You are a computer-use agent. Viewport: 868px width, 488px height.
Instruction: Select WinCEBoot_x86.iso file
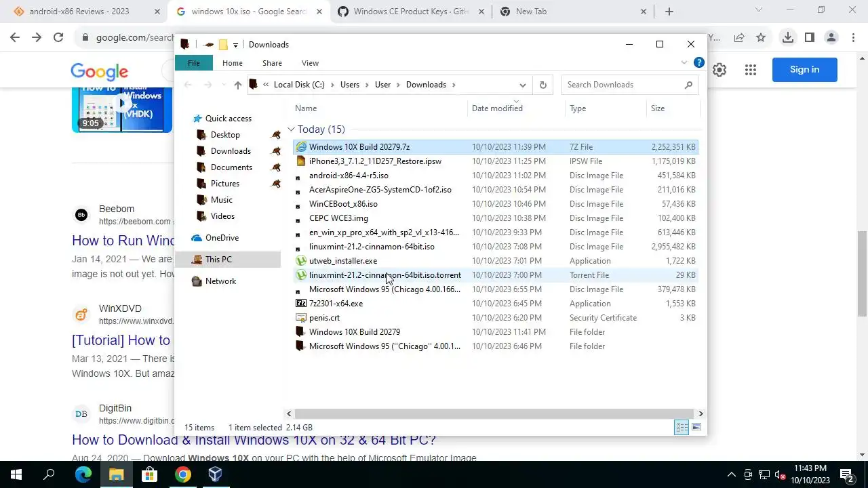(x=496, y=204)
